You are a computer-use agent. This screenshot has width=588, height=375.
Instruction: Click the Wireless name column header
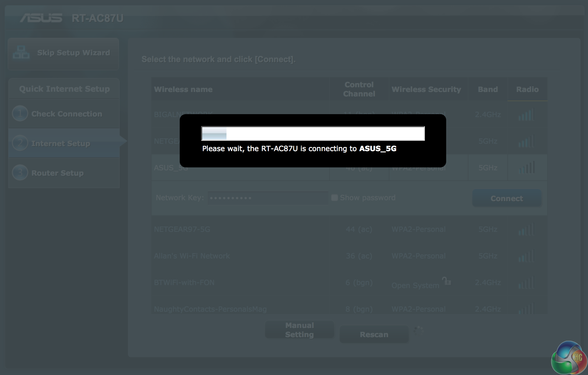pos(183,89)
